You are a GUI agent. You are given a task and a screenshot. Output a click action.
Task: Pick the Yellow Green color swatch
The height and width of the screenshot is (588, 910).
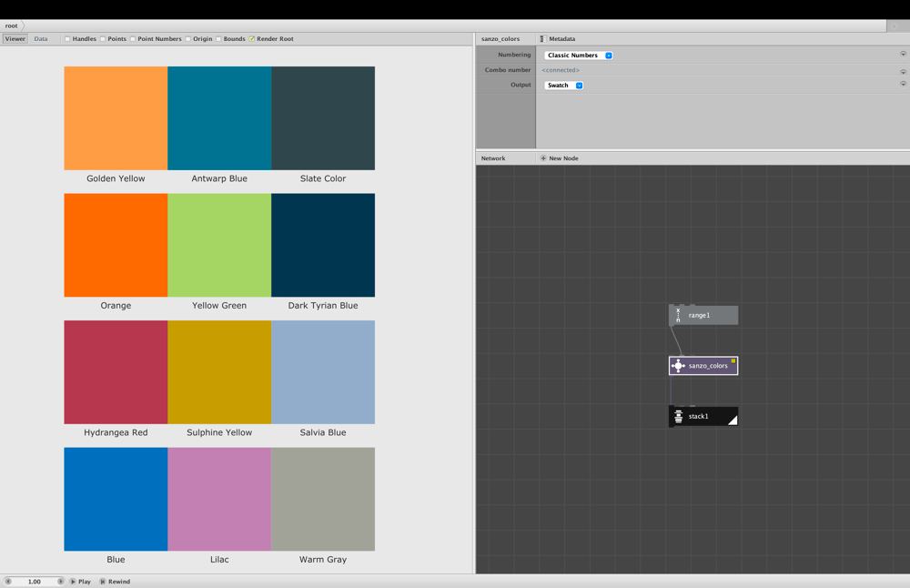coord(219,245)
